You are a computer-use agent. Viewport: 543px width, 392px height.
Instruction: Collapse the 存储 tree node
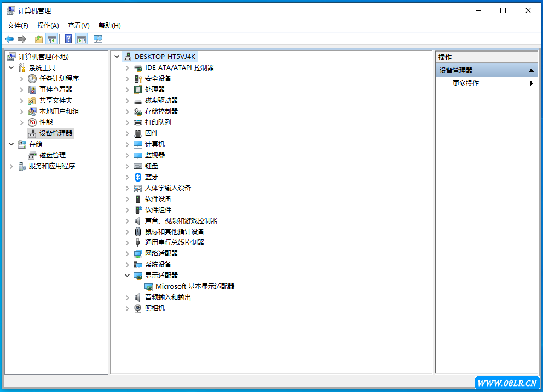11,144
